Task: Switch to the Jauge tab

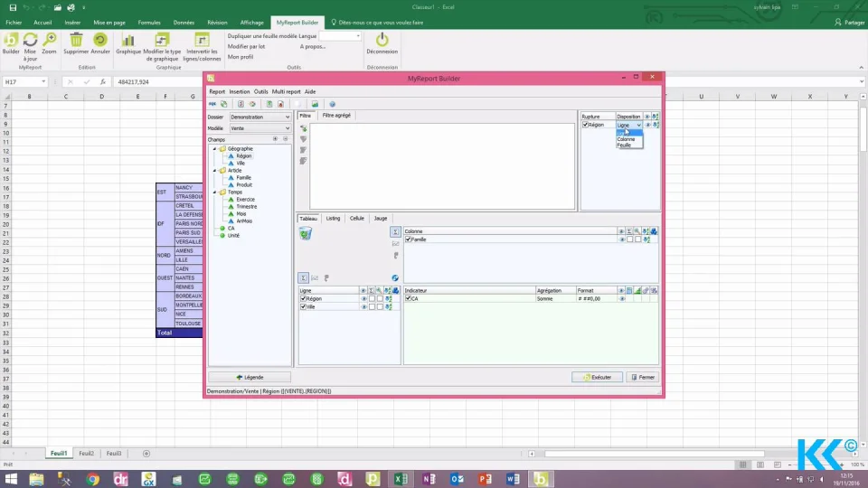Action: click(x=381, y=219)
